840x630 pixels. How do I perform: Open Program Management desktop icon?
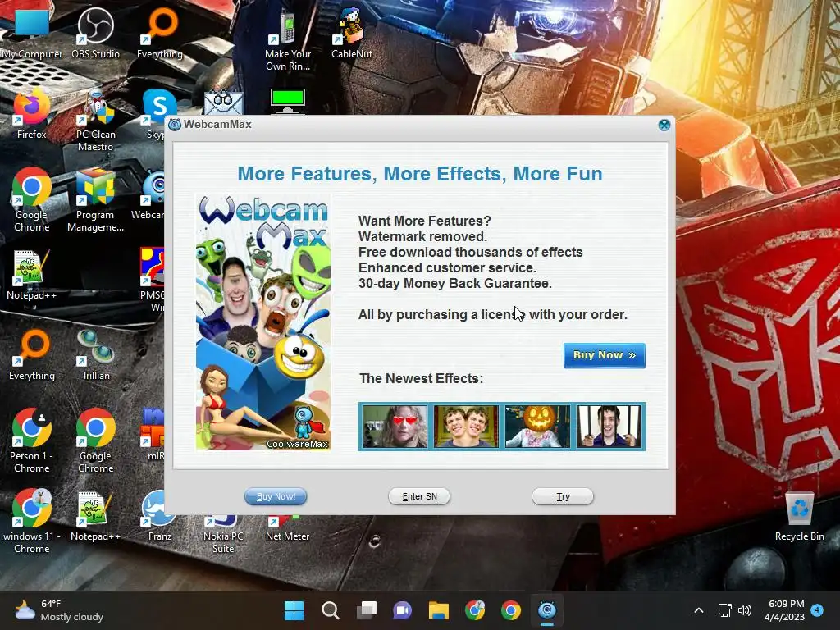tap(95, 199)
